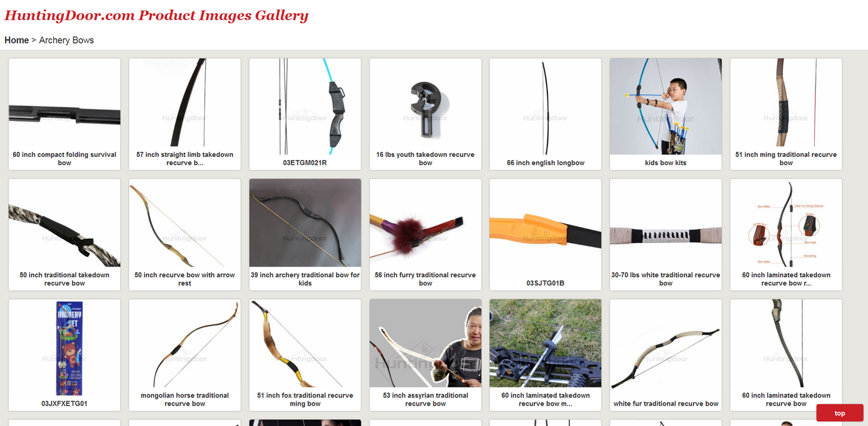Open the 03ETGM021R caption link
The image size is (868, 426).
305,163
